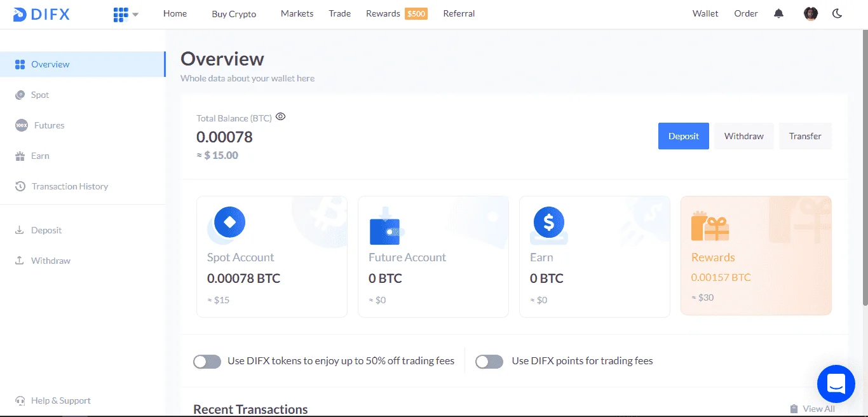This screenshot has height=417, width=868.
Task: Click the Withdraw button in balance panel
Action: (744, 136)
